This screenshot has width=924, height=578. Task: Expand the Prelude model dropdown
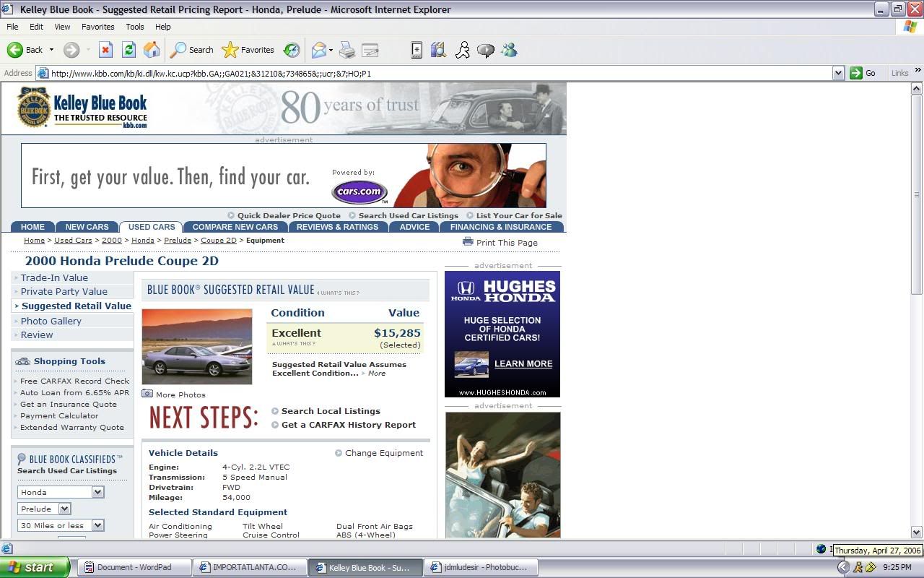tap(64, 509)
